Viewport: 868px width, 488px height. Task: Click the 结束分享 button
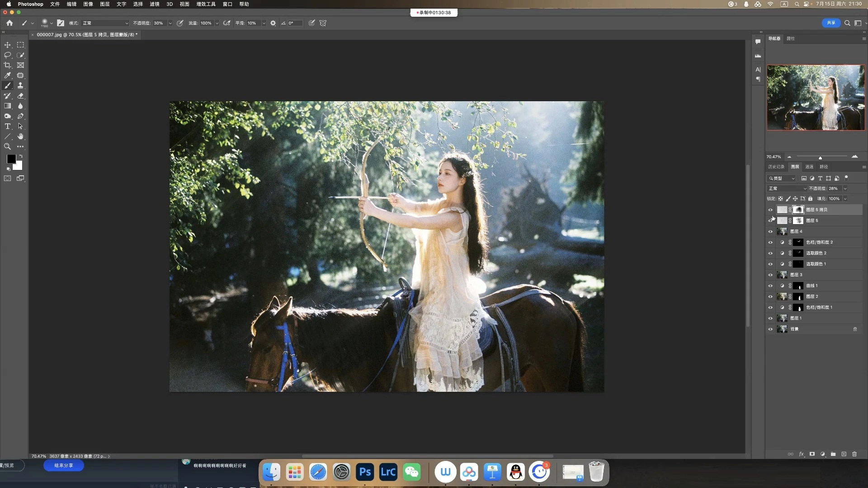tap(64, 465)
